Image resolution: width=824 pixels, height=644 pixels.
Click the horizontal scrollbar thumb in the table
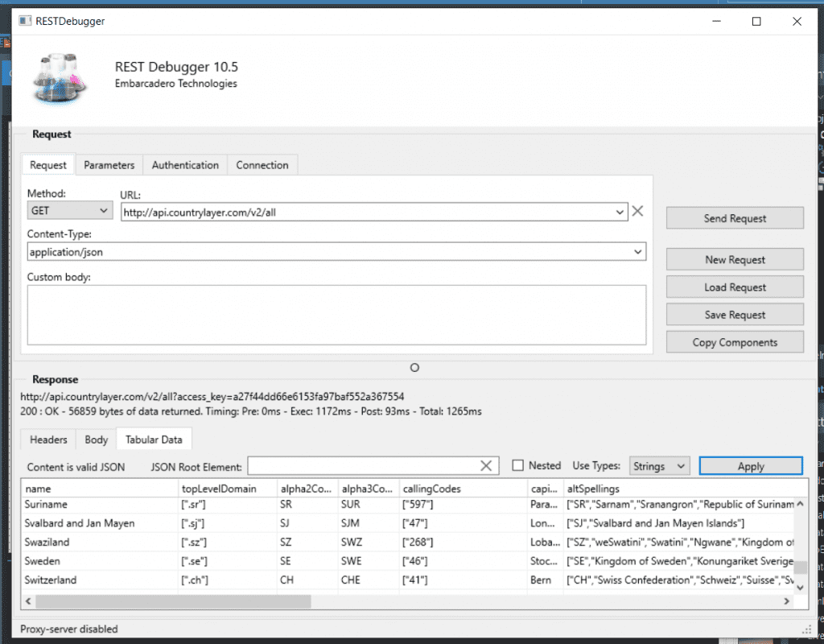(174, 601)
